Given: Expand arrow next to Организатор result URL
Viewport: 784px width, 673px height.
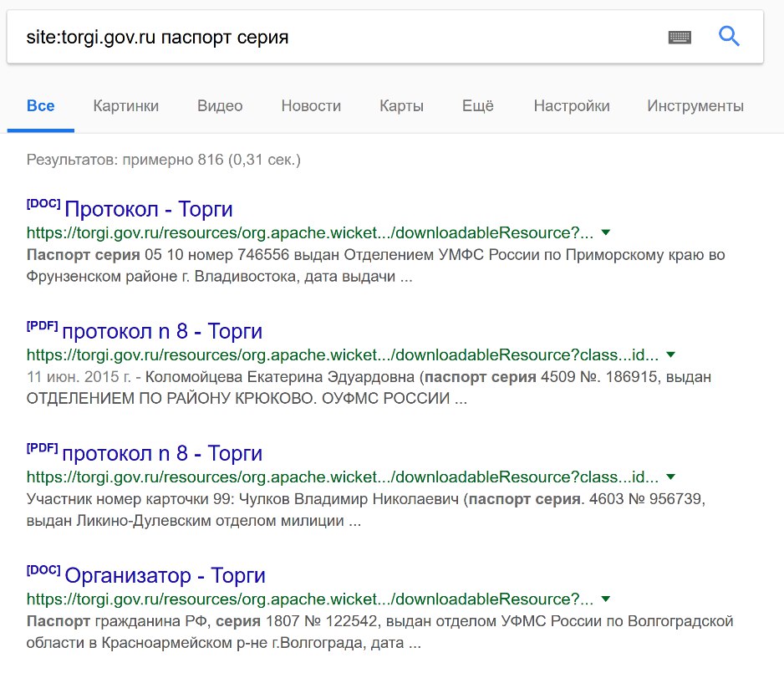Looking at the screenshot, I should (x=605, y=599).
